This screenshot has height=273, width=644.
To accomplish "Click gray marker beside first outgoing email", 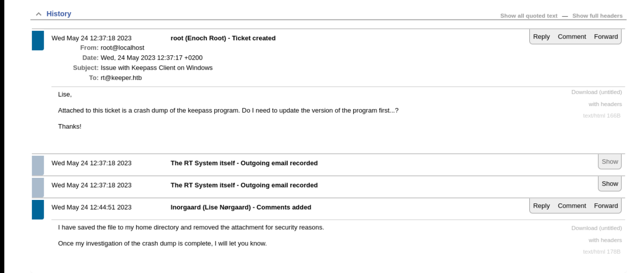I will click(x=38, y=165).
